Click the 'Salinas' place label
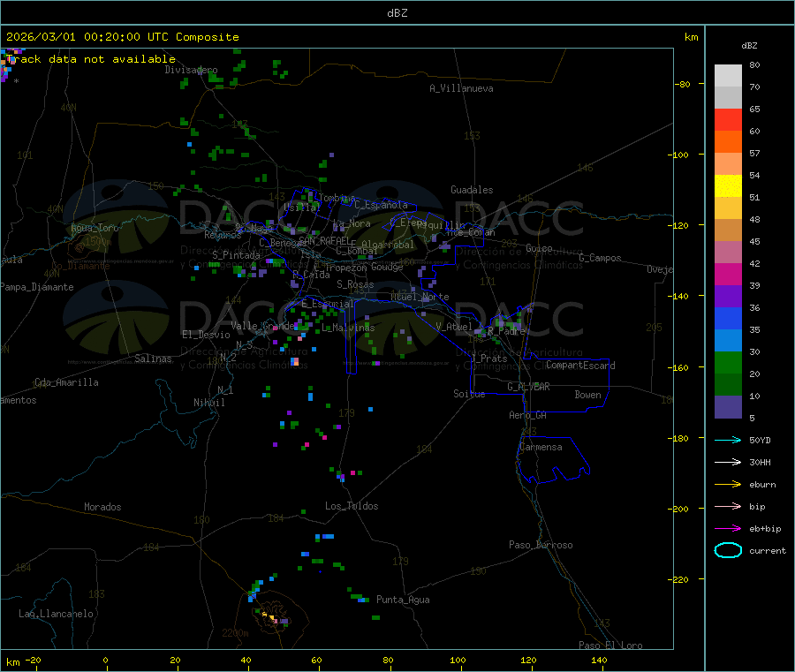 tap(153, 359)
